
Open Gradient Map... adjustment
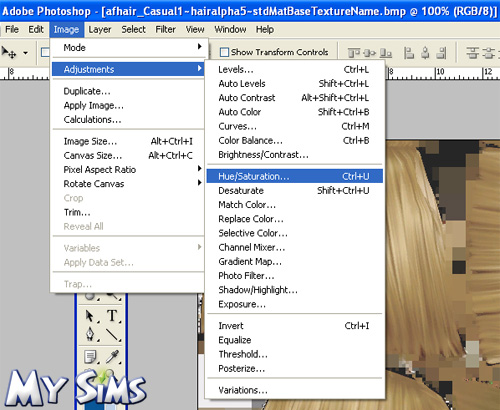[295, 261]
